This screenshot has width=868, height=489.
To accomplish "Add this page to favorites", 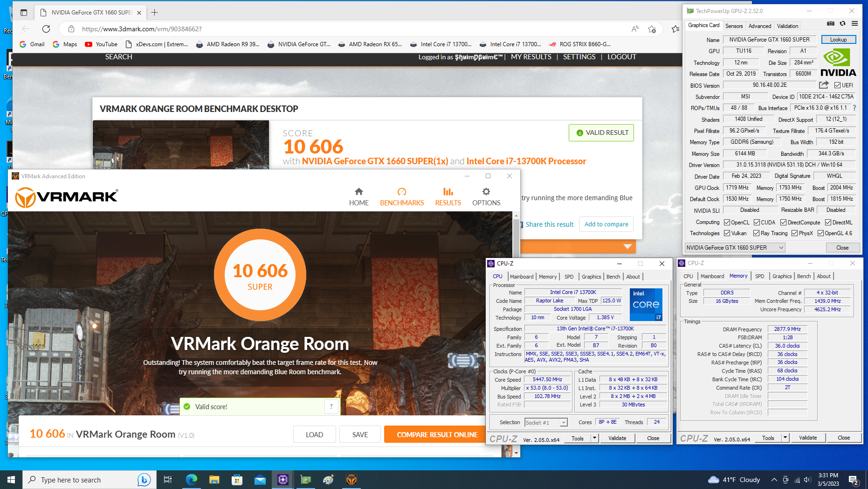I will pyautogui.click(x=652, y=29).
